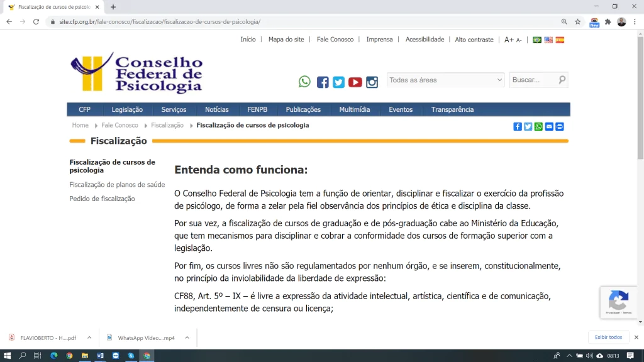The width and height of the screenshot is (644, 362).
Task: Open the Transparência menu
Action: point(452,109)
